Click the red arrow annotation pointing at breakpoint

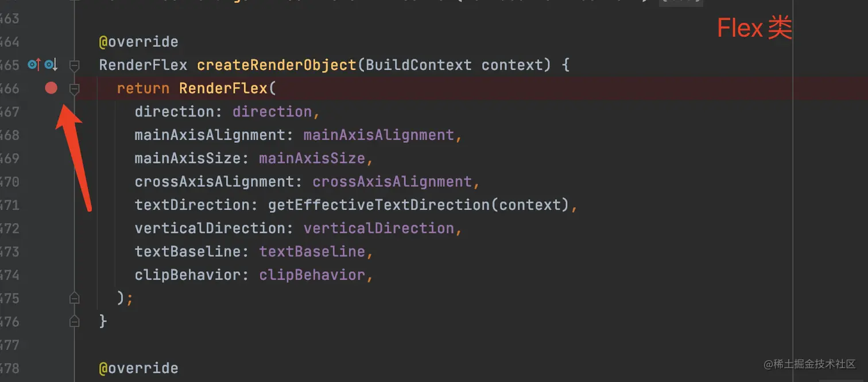click(x=73, y=156)
